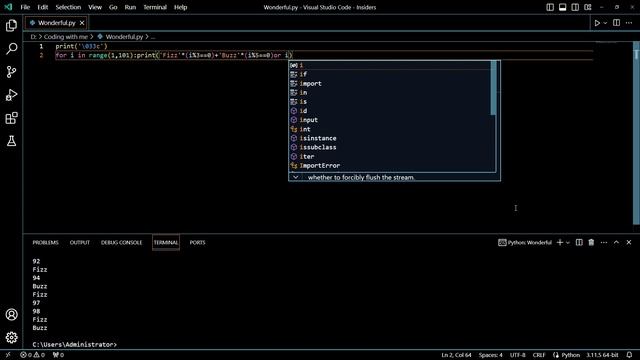Select the Wonderful.py editor tab
The image size is (640, 360).
[56, 23]
